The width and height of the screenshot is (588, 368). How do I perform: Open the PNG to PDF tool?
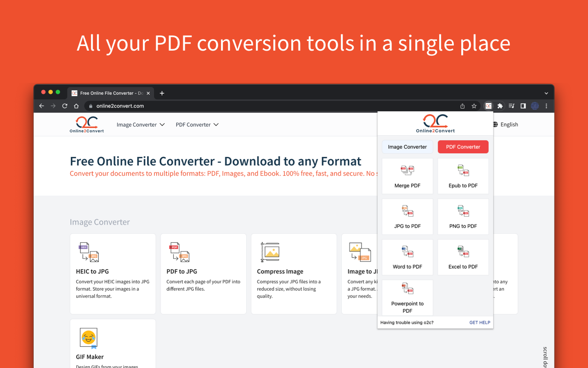pyautogui.click(x=463, y=217)
